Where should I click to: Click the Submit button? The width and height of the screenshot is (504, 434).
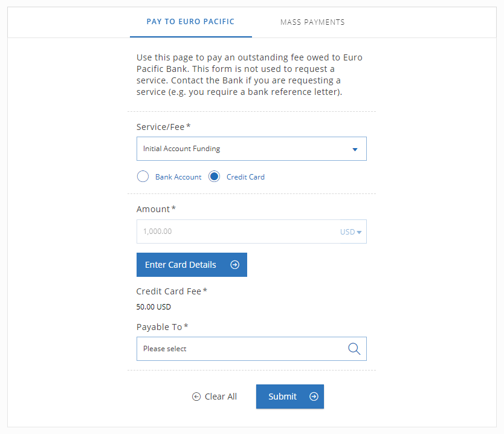(x=290, y=397)
